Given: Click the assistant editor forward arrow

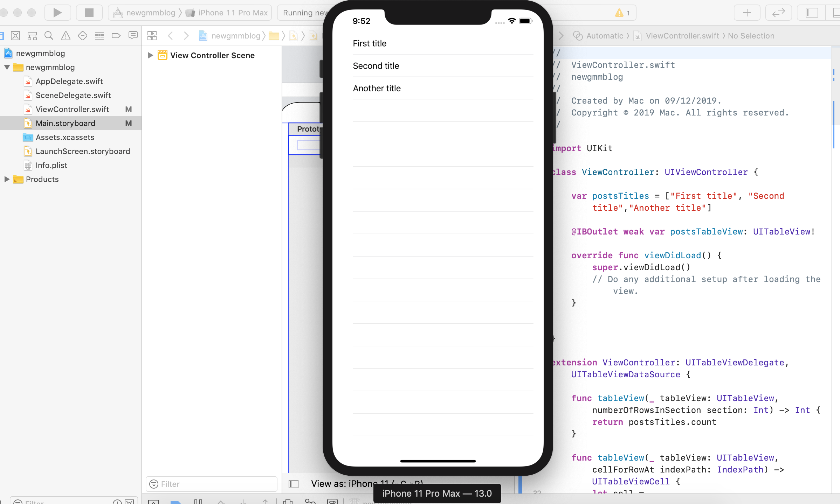Looking at the screenshot, I should (561, 36).
